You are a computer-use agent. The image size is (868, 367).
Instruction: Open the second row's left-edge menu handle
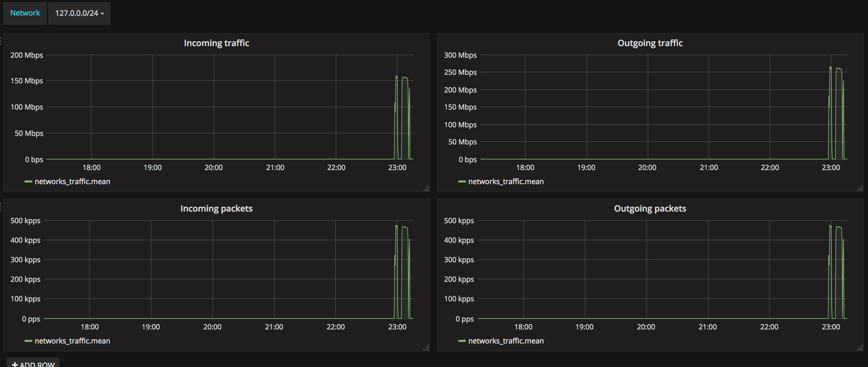tap(1, 206)
